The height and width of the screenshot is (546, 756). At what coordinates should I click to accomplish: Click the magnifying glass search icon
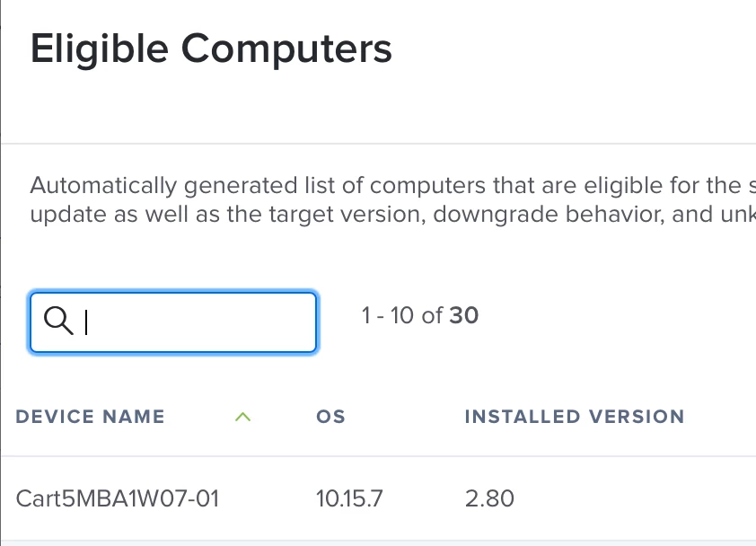pos(58,321)
